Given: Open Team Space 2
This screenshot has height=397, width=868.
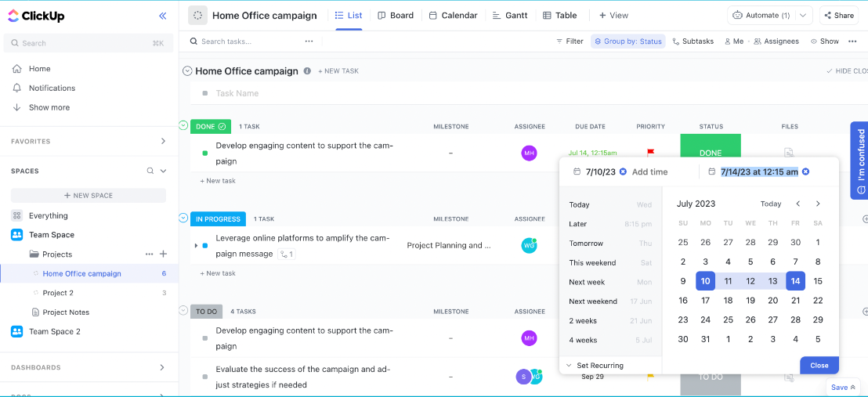Looking at the screenshot, I should coord(55,332).
